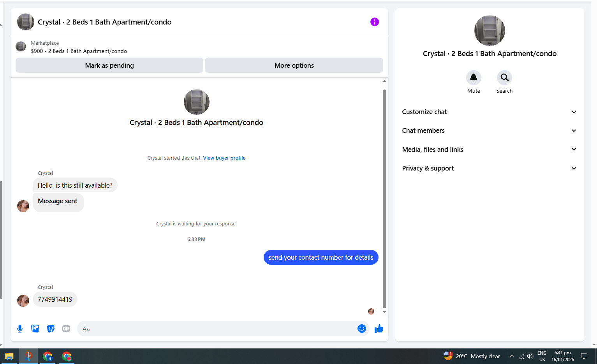Image resolution: width=597 pixels, height=364 pixels.
Task: Open second taskbar app icon
Action: (28, 356)
